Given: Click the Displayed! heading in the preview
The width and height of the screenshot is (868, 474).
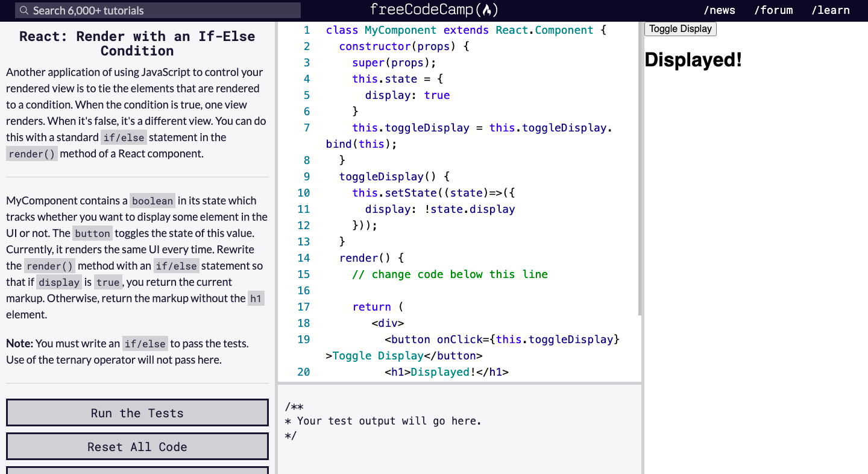Looking at the screenshot, I should pos(693,60).
